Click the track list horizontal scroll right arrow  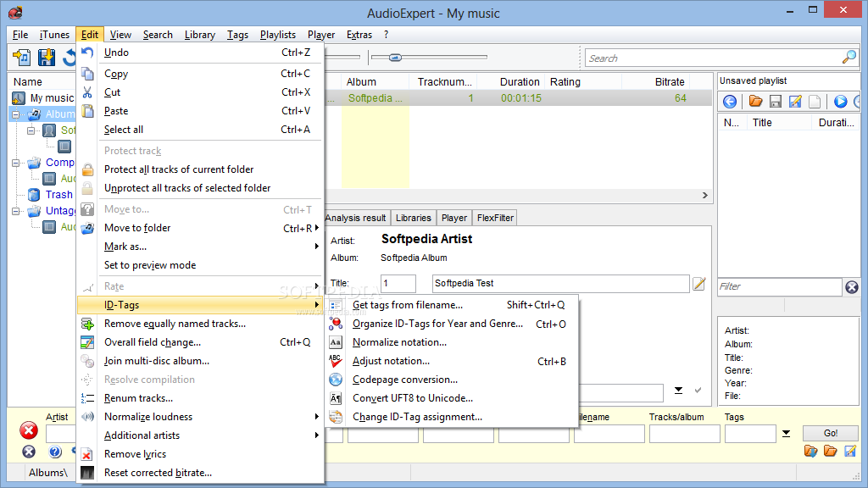click(x=704, y=196)
